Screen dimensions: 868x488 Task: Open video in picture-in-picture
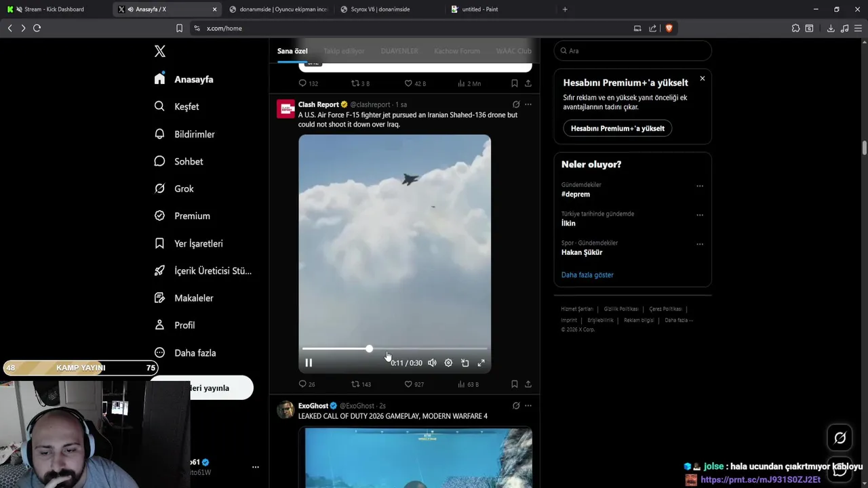[x=465, y=363]
